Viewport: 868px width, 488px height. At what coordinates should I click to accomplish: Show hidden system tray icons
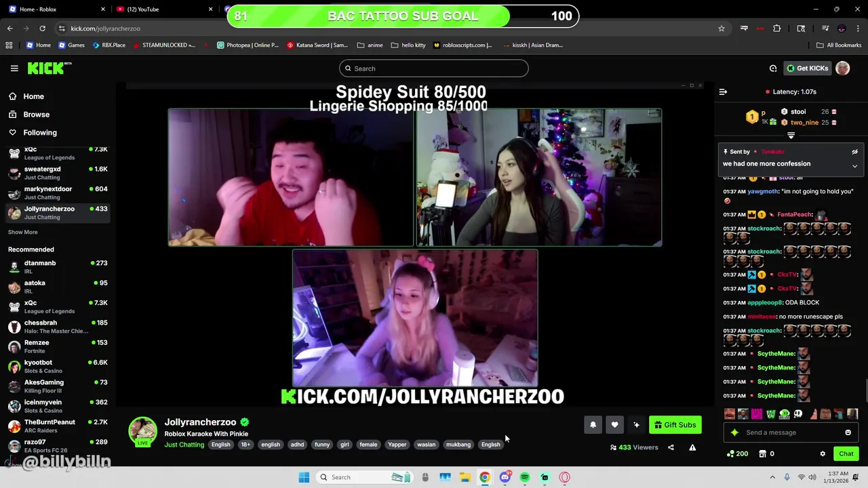pyautogui.click(x=772, y=477)
